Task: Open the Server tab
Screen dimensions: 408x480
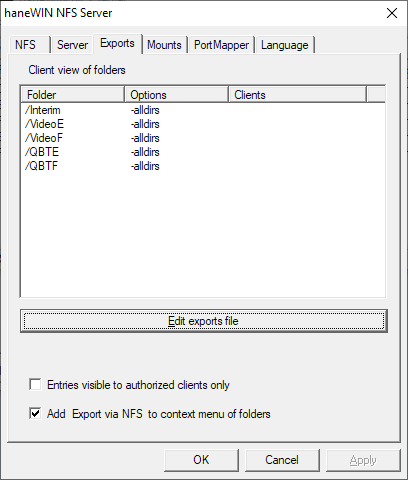Action: click(72, 45)
